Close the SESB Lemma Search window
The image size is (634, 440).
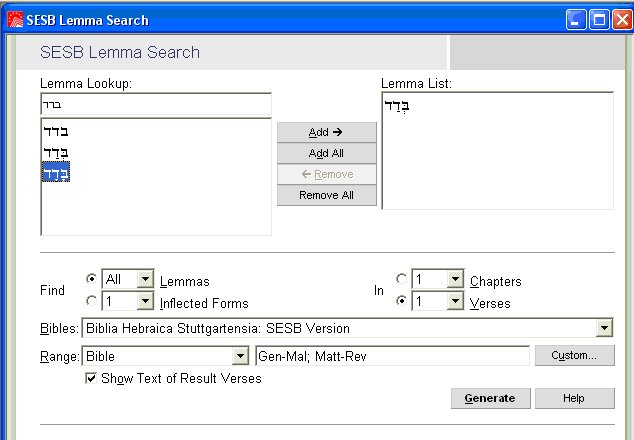coord(622,20)
